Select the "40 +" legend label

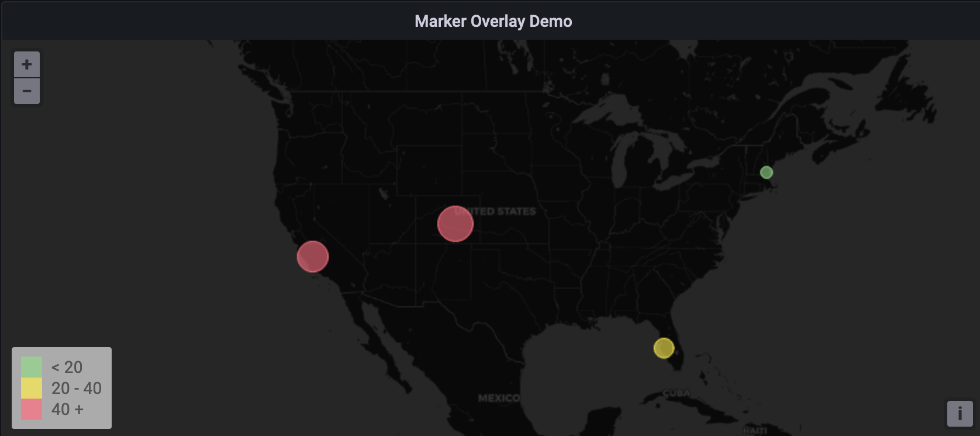click(67, 409)
